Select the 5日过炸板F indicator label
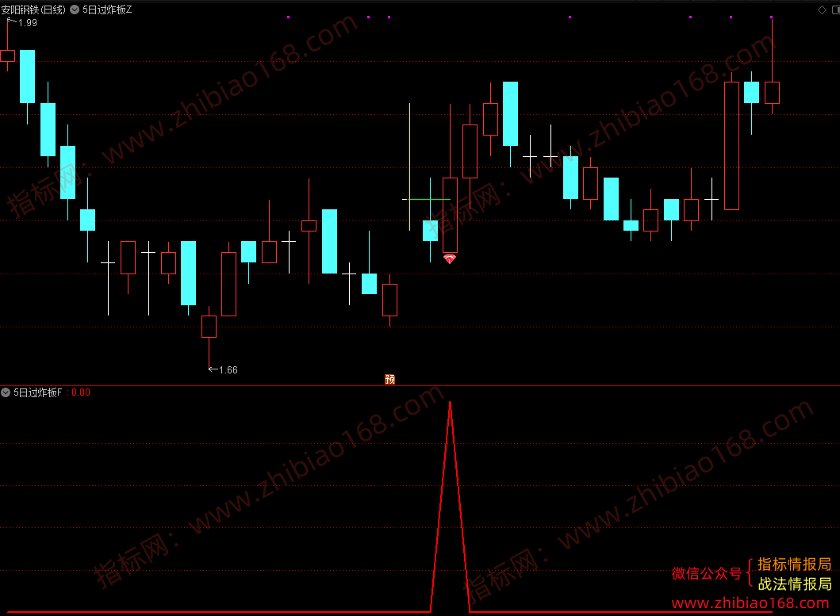This screenshot has width=840, height=616. [37, 392]
